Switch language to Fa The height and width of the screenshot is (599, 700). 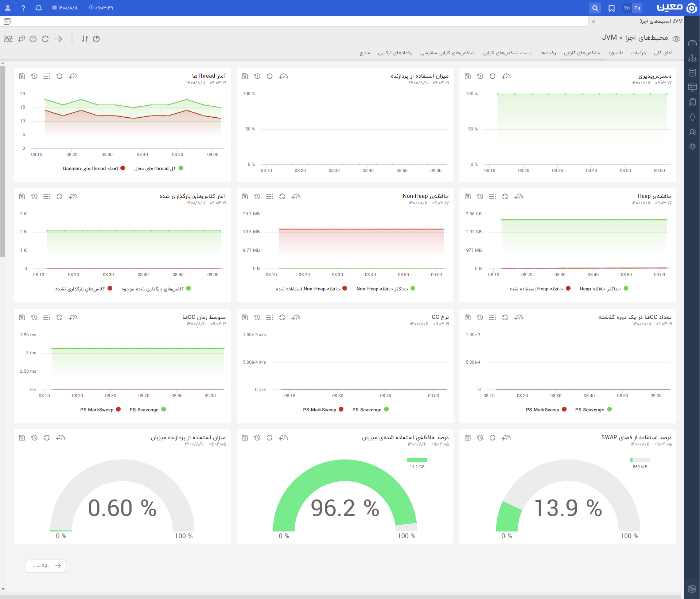coord(637,8)
